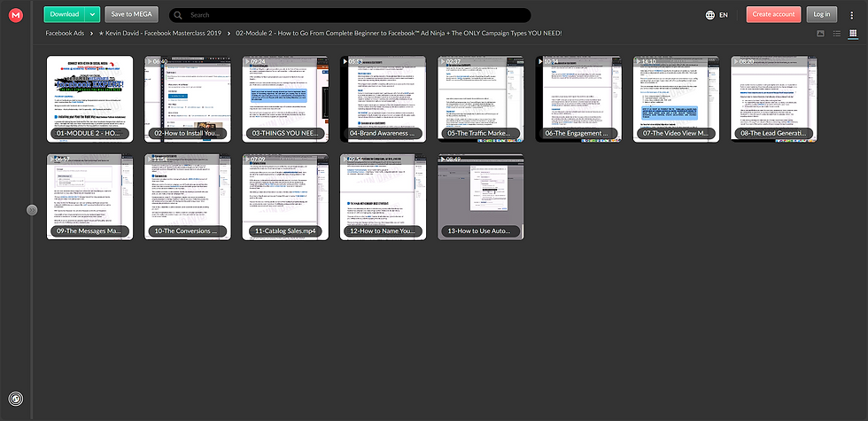
Task: Open the language globe selector
Action: point(710,15)
